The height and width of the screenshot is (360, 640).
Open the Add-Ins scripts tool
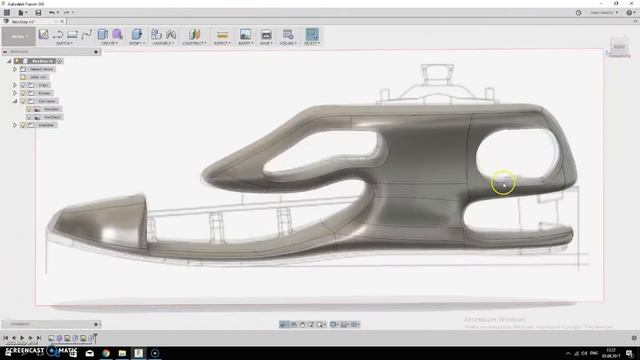[x=288, y=34]
